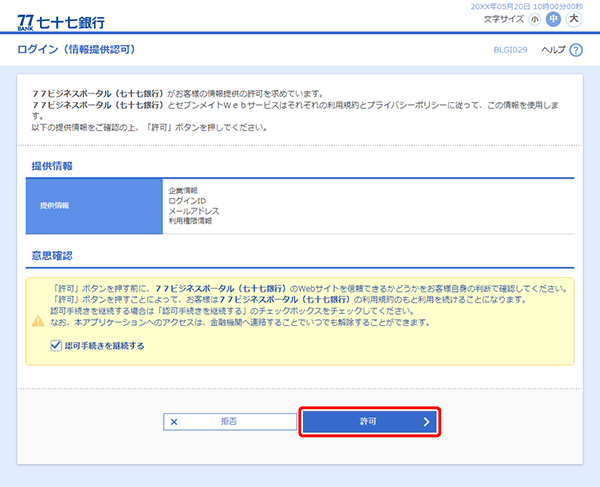Click the ログイン（情報提供認可） page title
The width and height of the screenshot is (600, 487).
point(76,49)
